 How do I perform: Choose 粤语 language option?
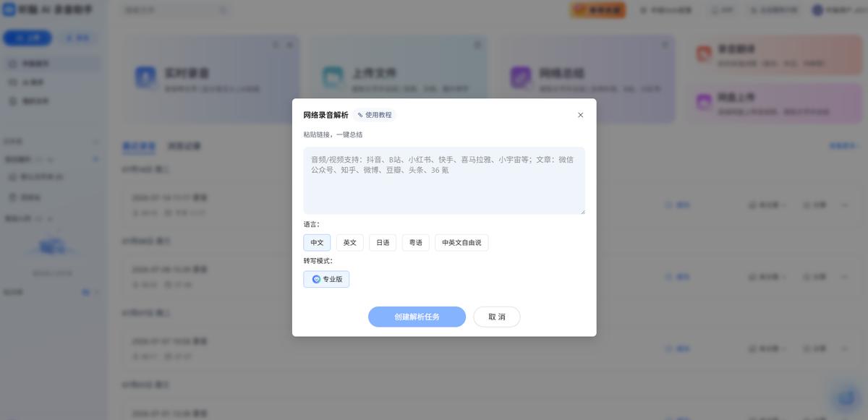point(416,243)
